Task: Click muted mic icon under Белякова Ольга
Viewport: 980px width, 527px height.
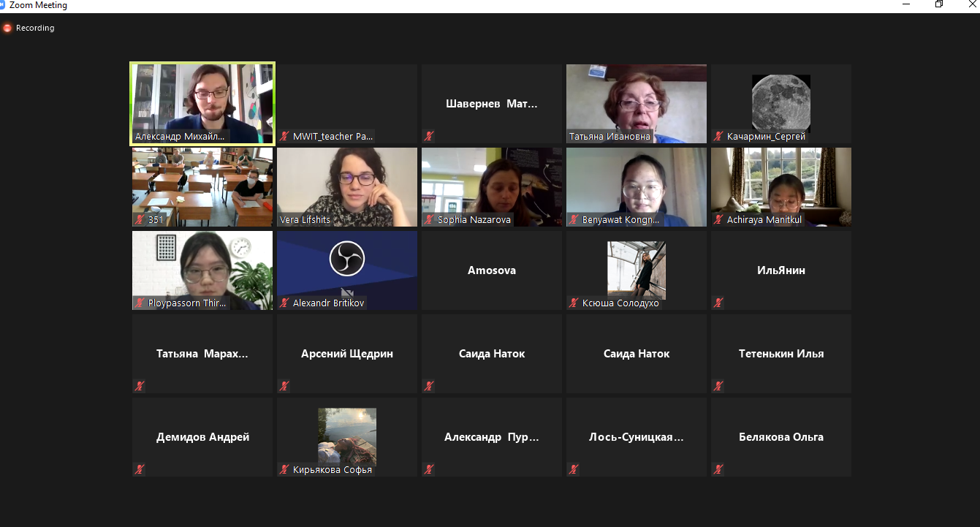Action: [719, 469]
